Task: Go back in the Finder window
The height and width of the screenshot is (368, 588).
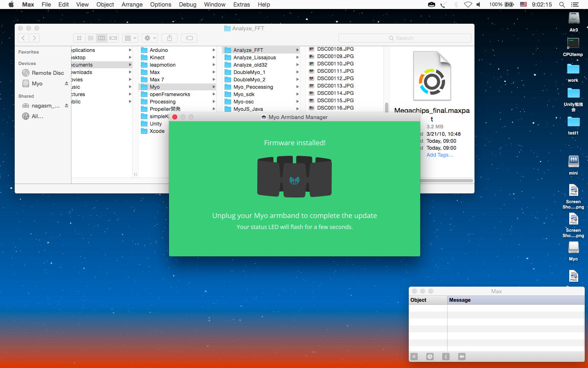Action: 23,38
